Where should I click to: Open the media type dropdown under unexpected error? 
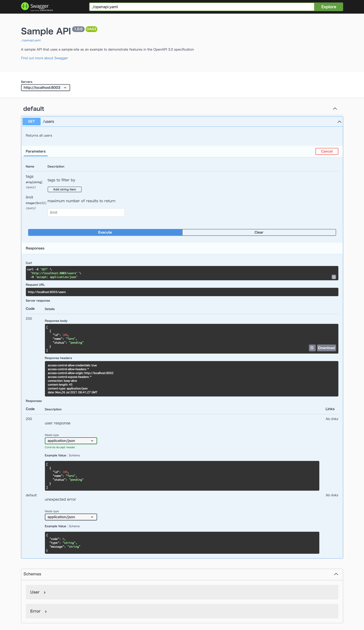point(71,517)
